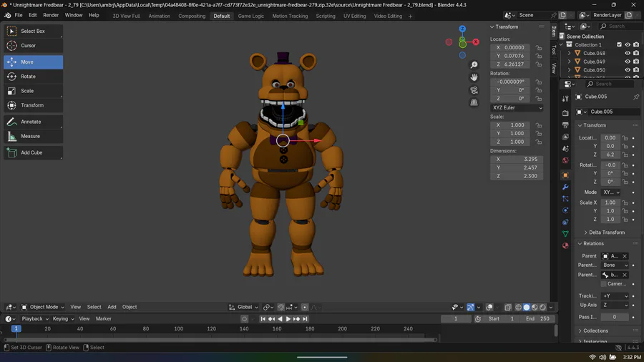The width and height of the screenshot is (644, 362).
Task: Open the Material properties tab
Action: (x=565, y=245)
